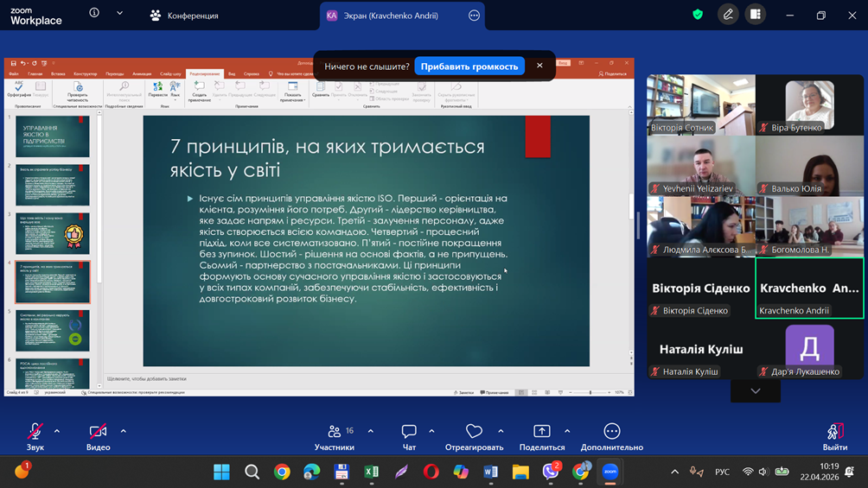Click the green encryption shield icon
Viewport: 868px width, 488px height.
(x=698, y=15)
